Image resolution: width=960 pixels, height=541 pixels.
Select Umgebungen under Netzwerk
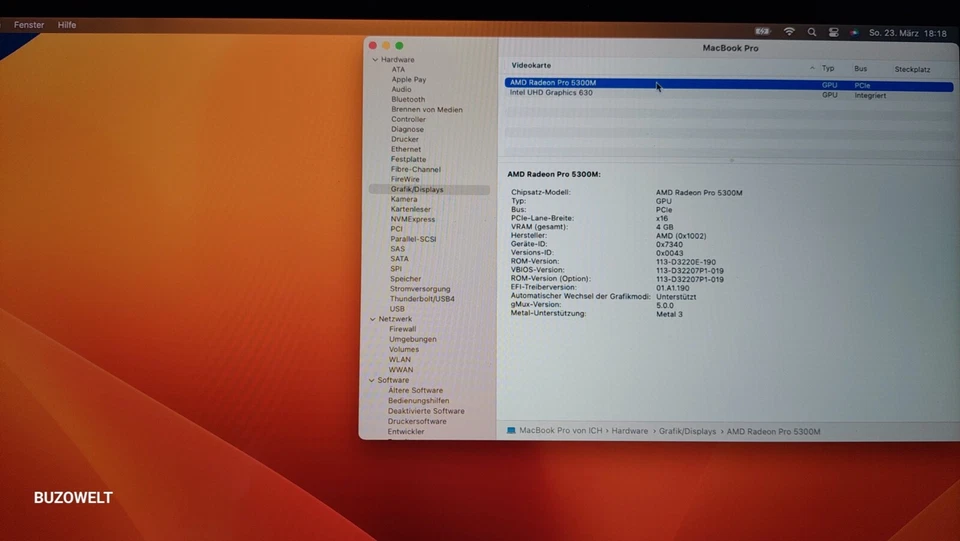pos(413,339)
